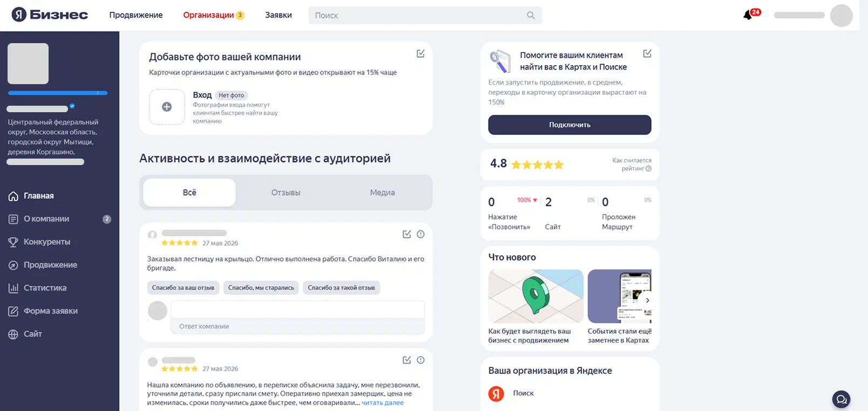Dismiss the Добавьте фото card checkmark icon
The width and height of the screenshot is (868, 411).
421,53
